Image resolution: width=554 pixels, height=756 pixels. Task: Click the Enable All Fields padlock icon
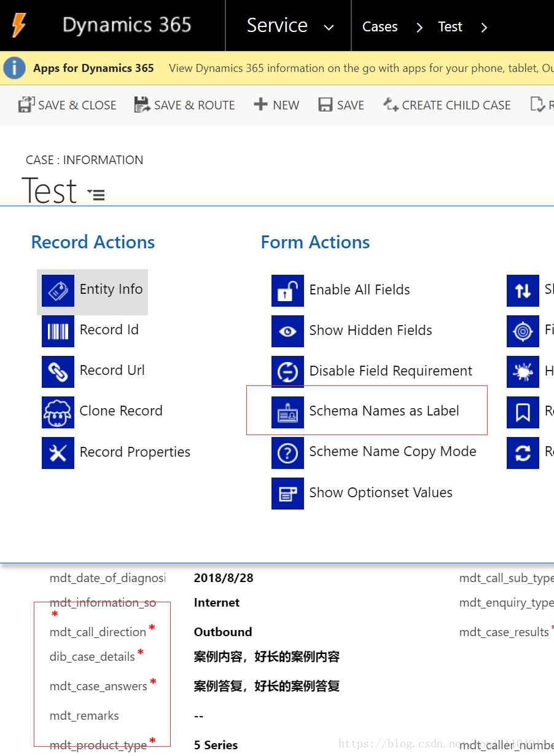pyautogui.click(x=287, y=291)
